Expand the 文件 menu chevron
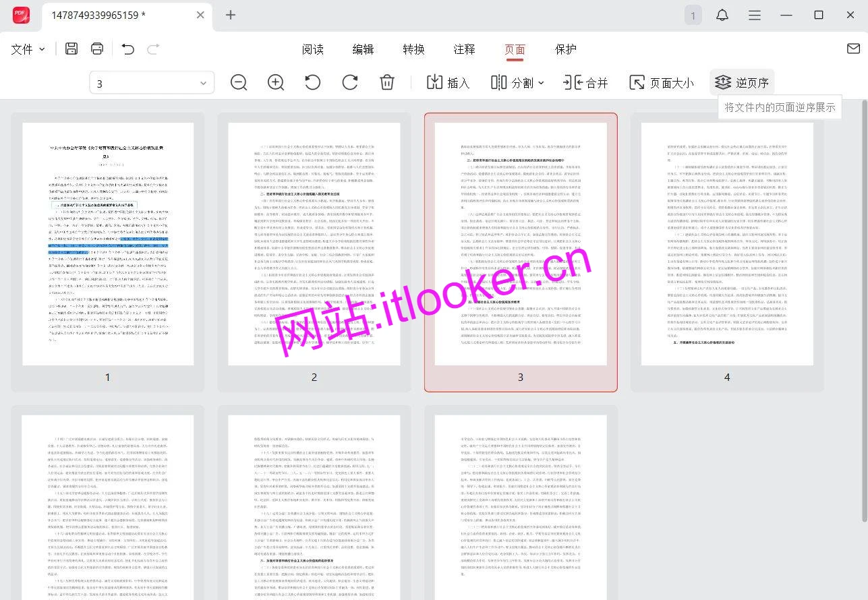868x600 pixels. point(42,49)
